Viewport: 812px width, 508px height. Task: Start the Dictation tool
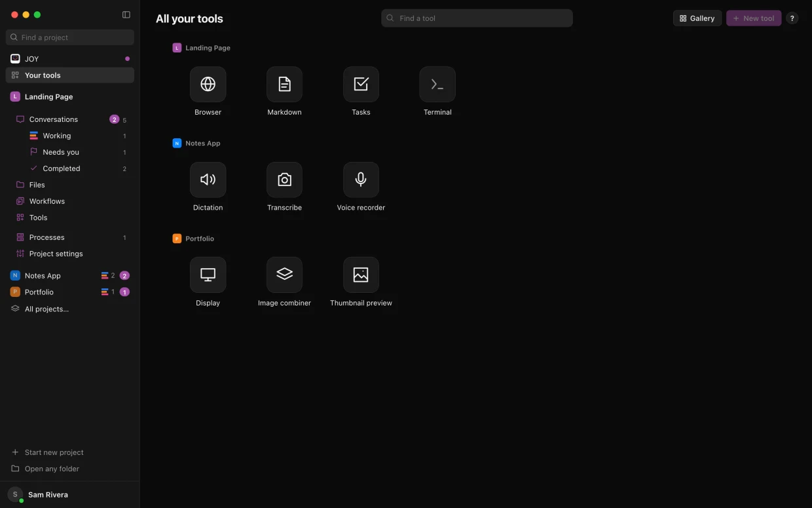pyautogui.click(x=208, y=180)
